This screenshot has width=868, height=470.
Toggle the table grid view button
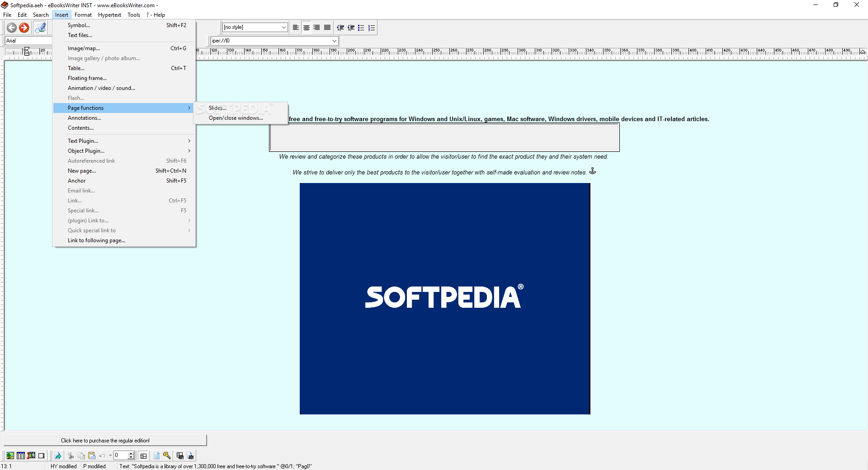(x=144, y=456)
